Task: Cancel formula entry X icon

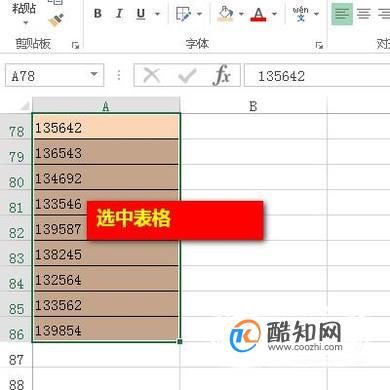Action: coord(151,75)
